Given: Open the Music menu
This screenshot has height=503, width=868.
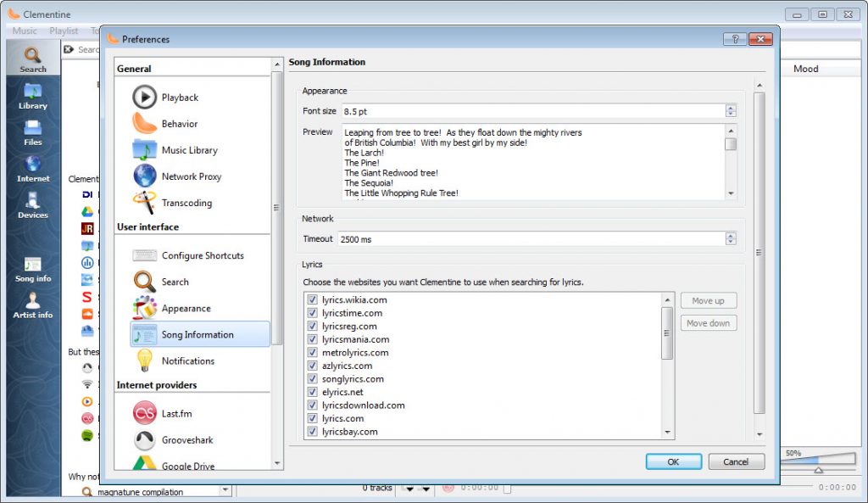Looking at the screenshot, I should coord(25,31).
